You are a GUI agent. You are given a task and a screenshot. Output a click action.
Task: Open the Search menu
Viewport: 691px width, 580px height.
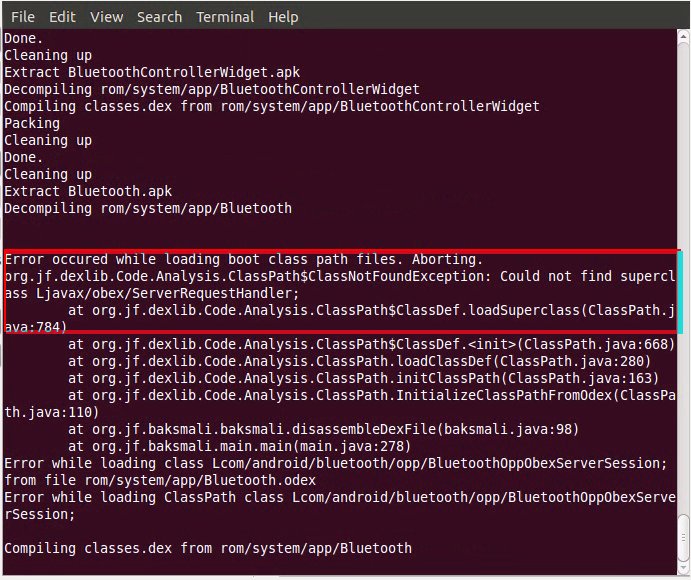click(159, 17)
